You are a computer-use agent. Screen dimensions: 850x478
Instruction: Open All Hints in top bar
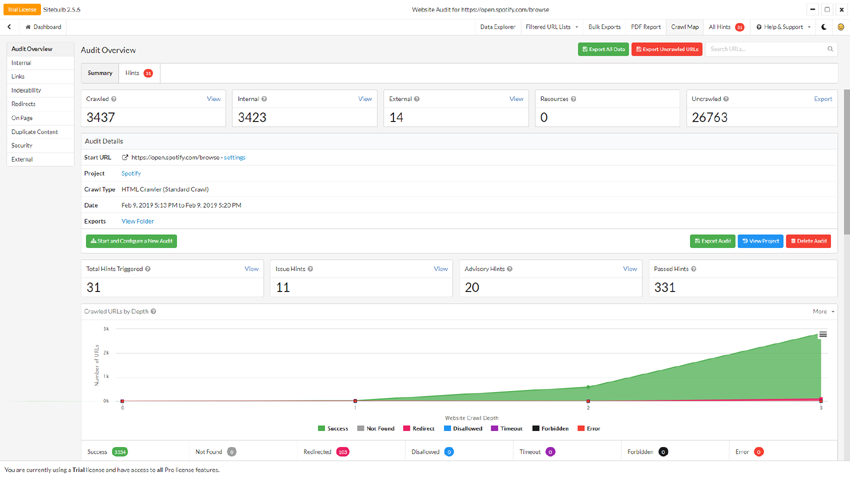point(726,27)
